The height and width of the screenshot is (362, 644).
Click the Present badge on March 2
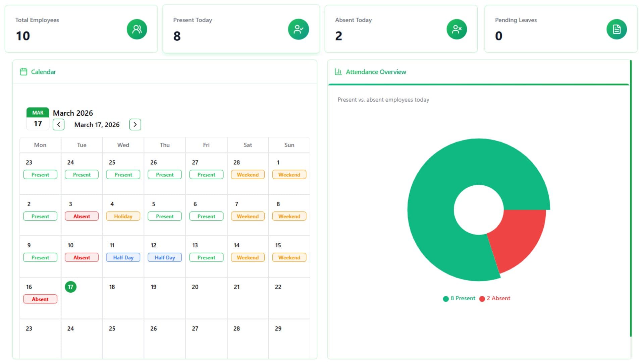[40, 216]
